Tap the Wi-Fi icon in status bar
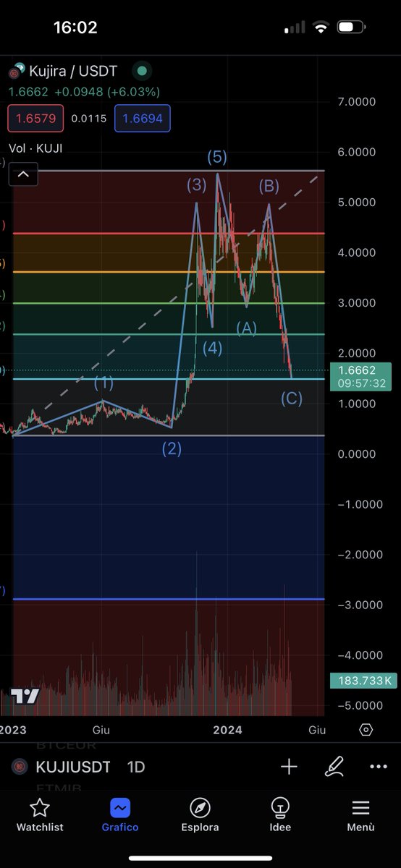 pyautogui.click(x=320, y=28)
